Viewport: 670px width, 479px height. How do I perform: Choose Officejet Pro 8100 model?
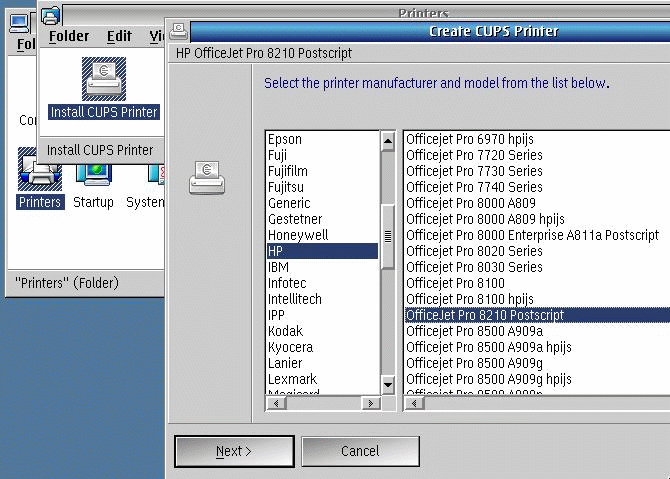click(537, 283)
